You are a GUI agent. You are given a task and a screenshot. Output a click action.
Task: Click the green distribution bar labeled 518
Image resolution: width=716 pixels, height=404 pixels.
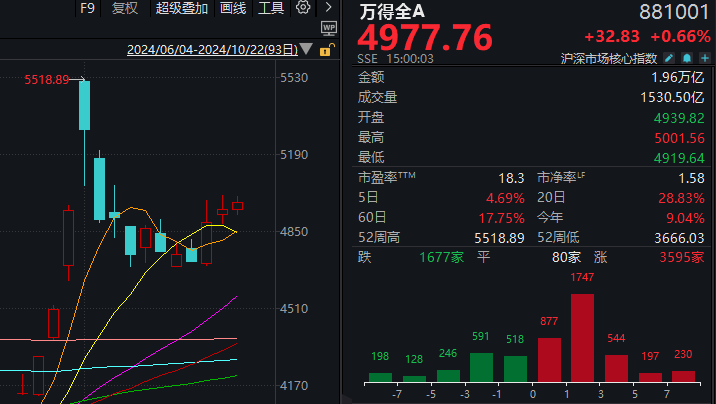[516, 369]
